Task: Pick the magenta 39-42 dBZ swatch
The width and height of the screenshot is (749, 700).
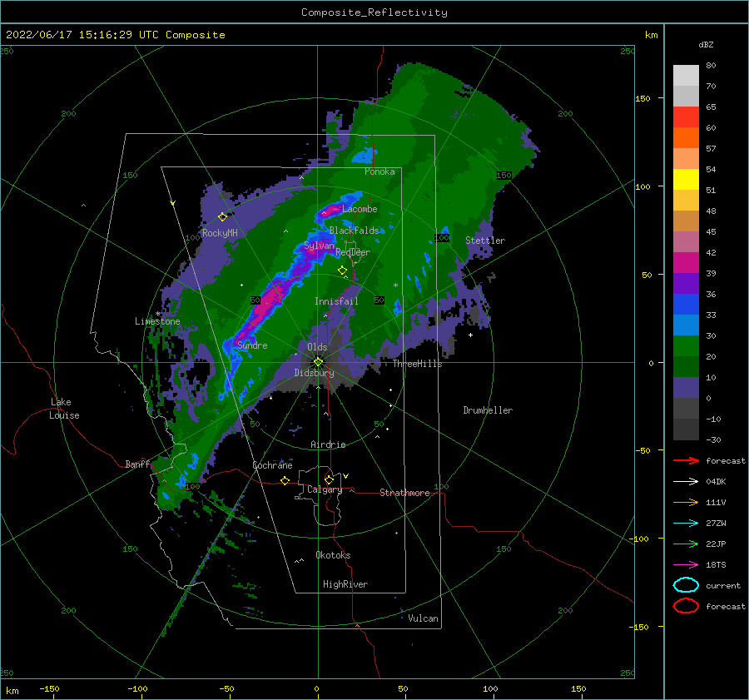Action: [x=686, y=263]
